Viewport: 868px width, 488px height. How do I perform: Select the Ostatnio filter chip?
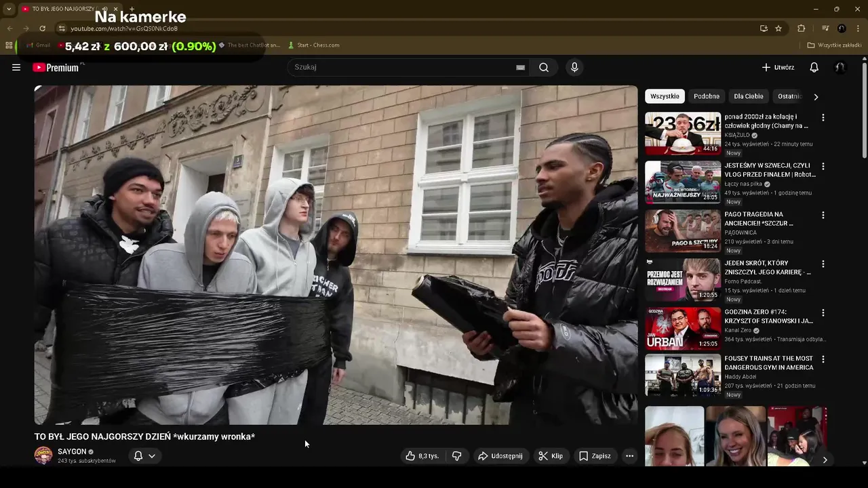789,96
